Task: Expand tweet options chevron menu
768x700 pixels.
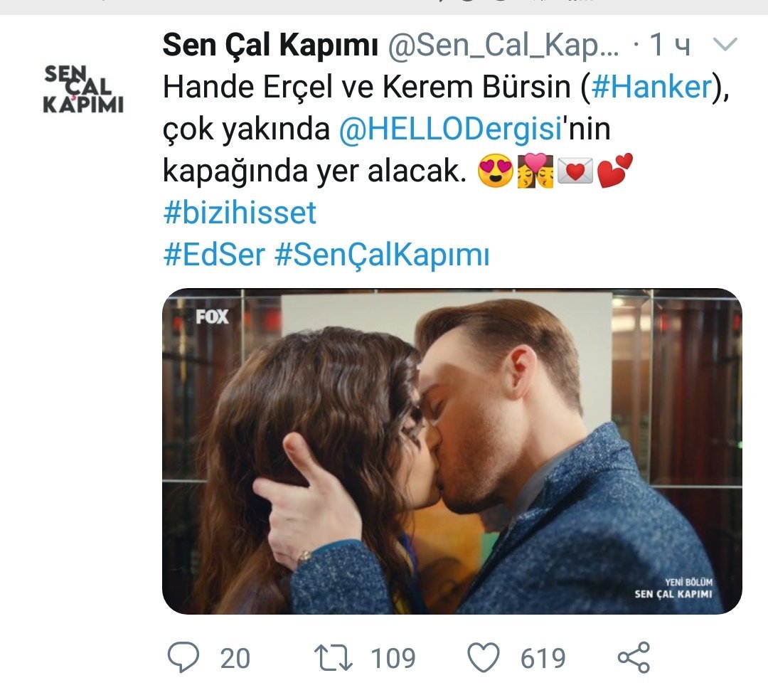Action: [x=725, y=45]
